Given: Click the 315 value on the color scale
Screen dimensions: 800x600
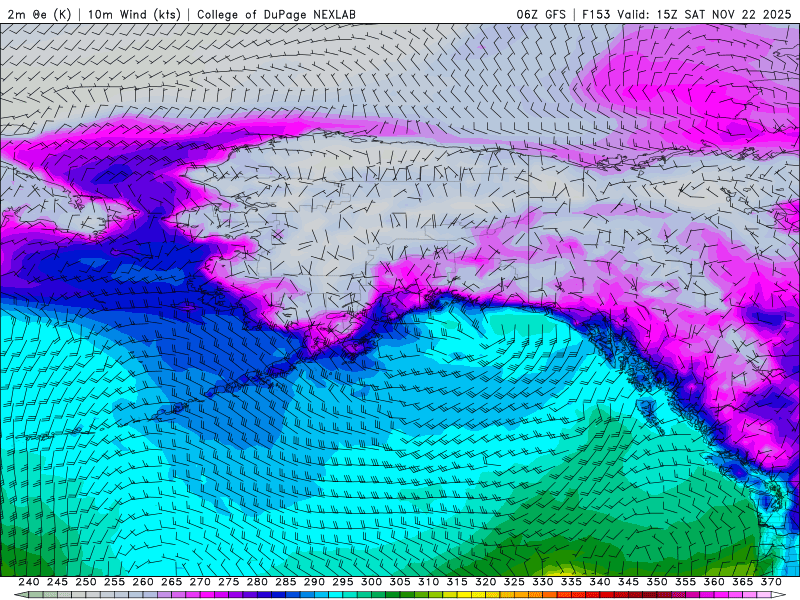Looking at the screenshot, I should [457, 582].
